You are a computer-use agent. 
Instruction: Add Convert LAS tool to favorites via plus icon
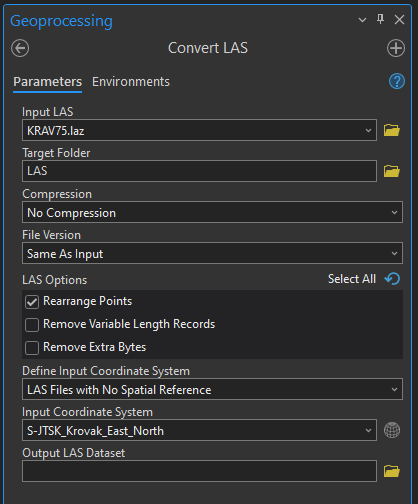(x=396, y=48)
